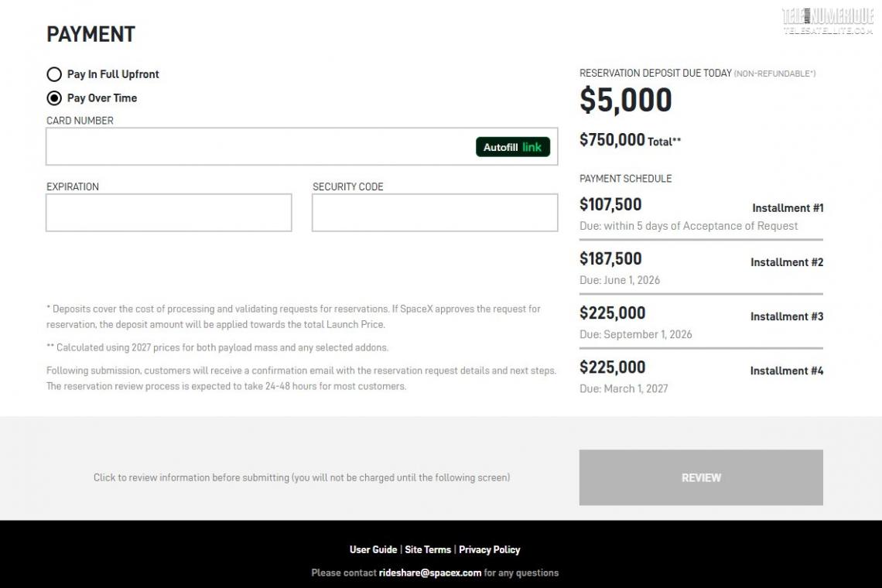
Task: Click Installment #1 label
Action: (x=787, y=208)
